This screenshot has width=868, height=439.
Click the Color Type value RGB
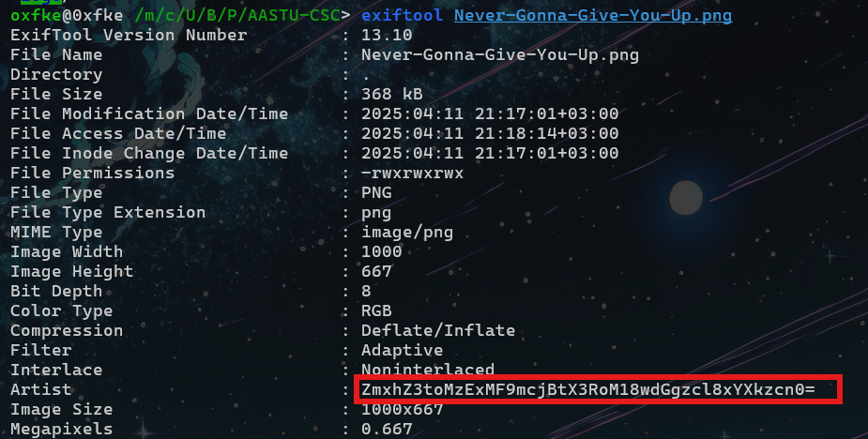coord(377,310)
